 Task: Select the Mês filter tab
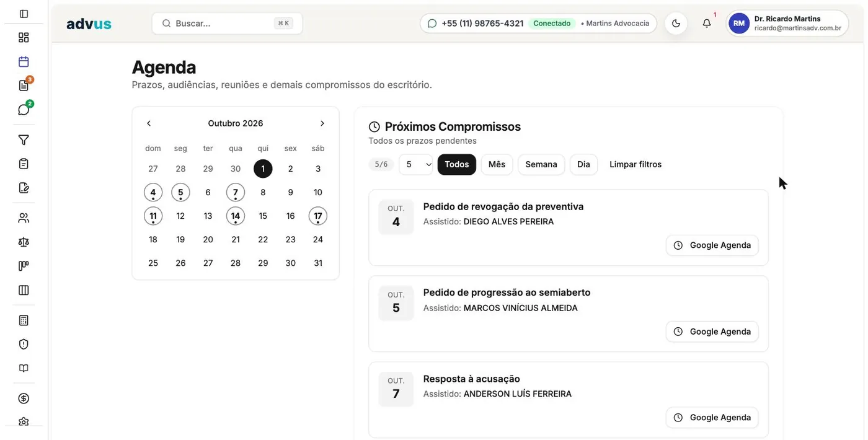[x=497, y=164]
